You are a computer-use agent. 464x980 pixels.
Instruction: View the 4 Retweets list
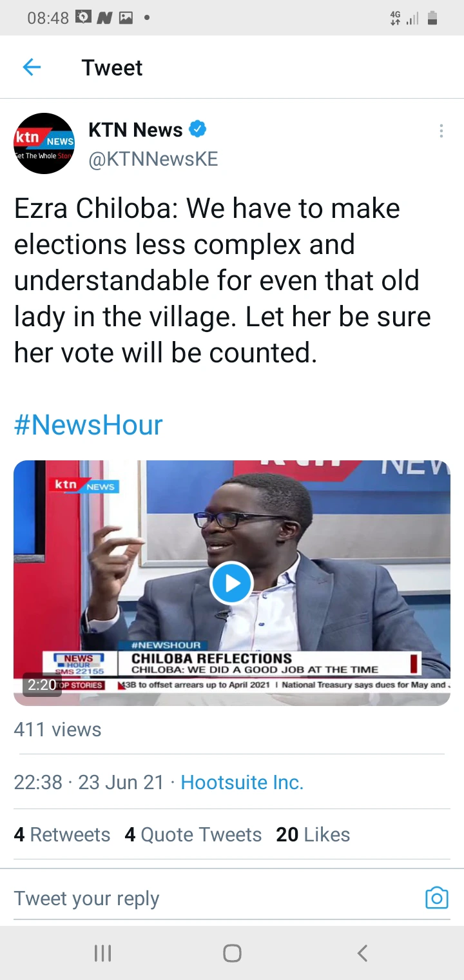pos(62,834)
